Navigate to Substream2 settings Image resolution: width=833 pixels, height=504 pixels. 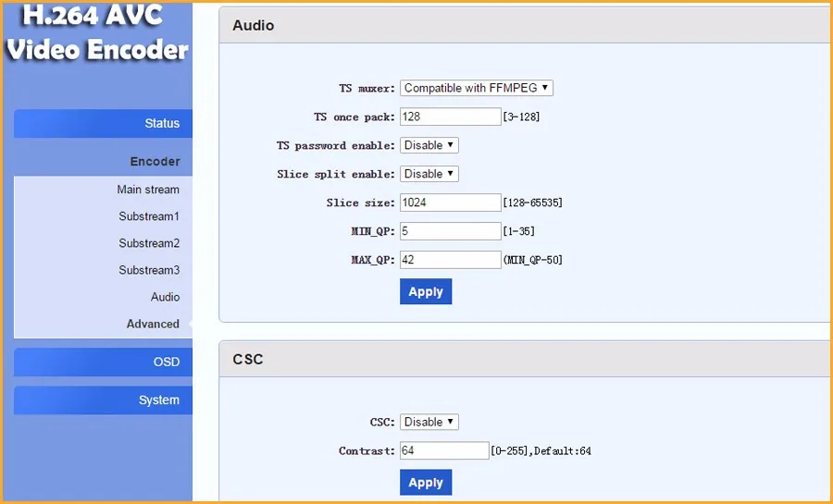[148, 243]
